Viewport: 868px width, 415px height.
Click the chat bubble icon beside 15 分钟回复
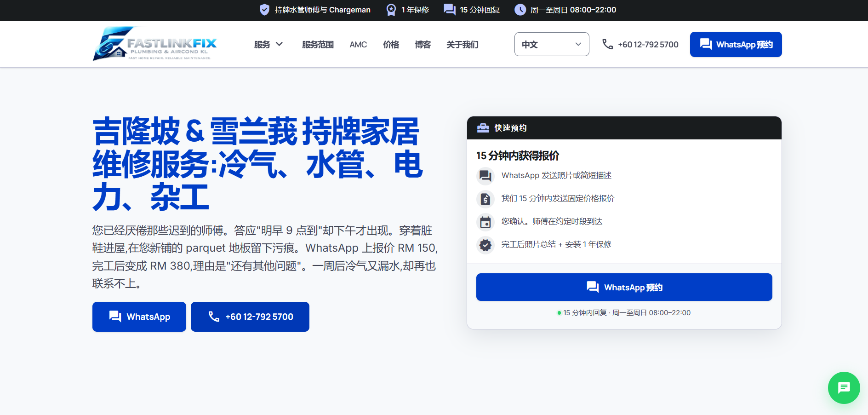point(450,10)
